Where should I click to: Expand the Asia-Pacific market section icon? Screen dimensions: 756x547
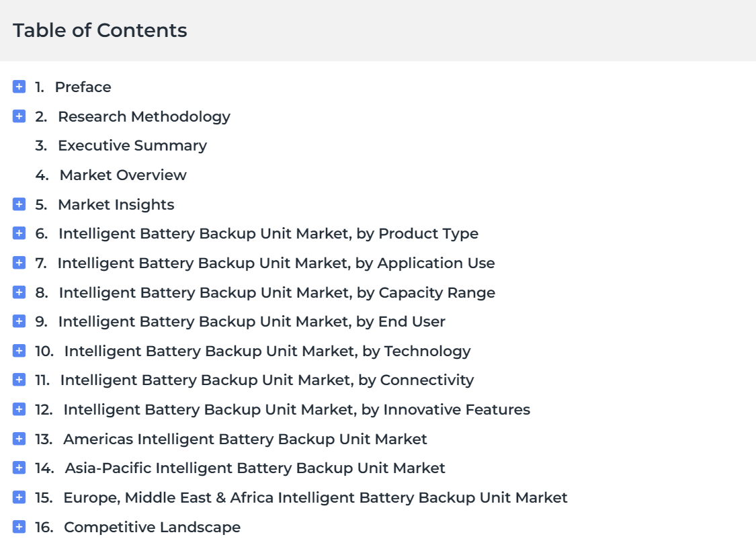(x=19, y=468)
